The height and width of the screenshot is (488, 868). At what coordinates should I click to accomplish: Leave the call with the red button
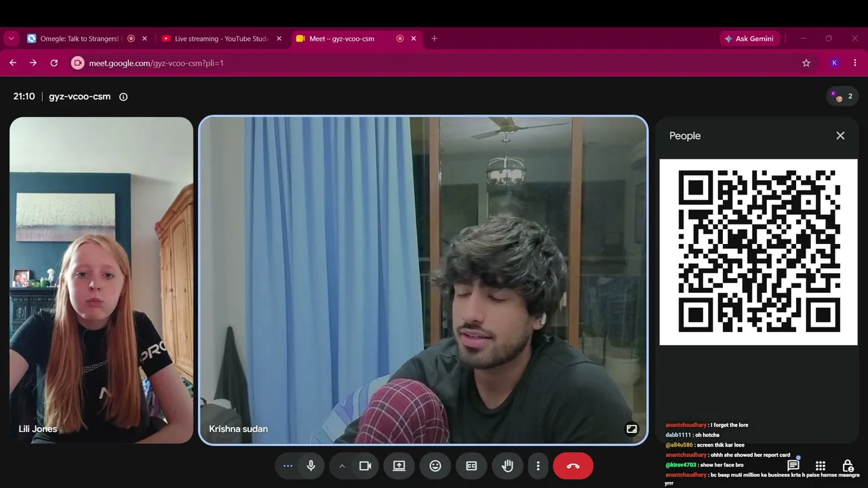[573, 466]
